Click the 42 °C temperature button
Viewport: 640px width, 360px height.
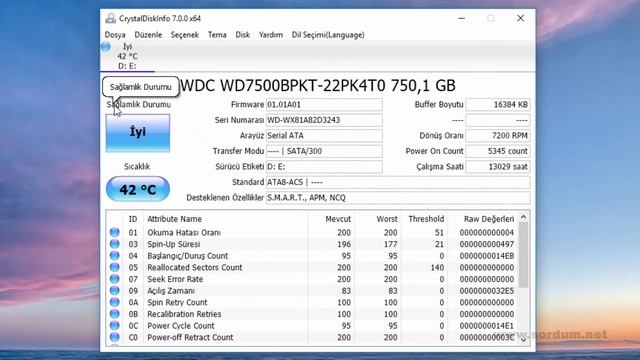coord(138,189)
